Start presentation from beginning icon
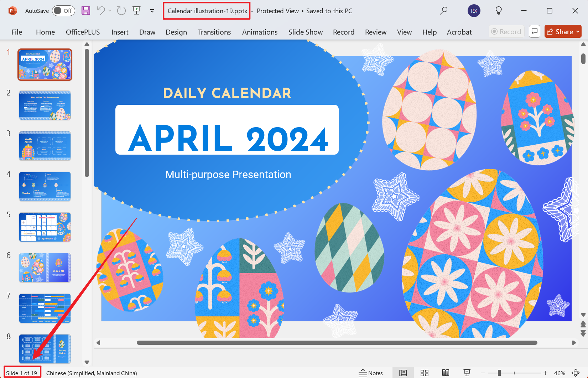588x378 pixels. (136, 11)
